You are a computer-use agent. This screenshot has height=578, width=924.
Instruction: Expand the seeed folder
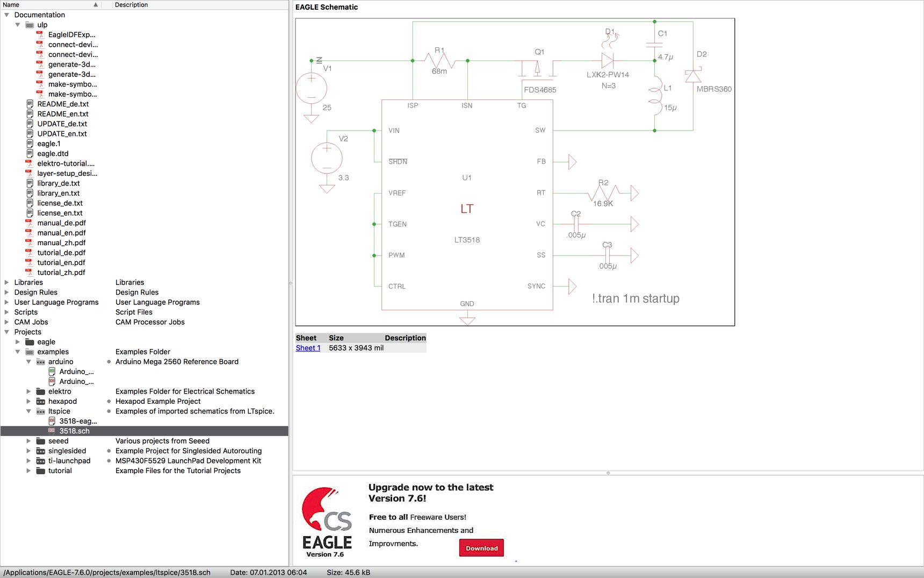point(29,441)
